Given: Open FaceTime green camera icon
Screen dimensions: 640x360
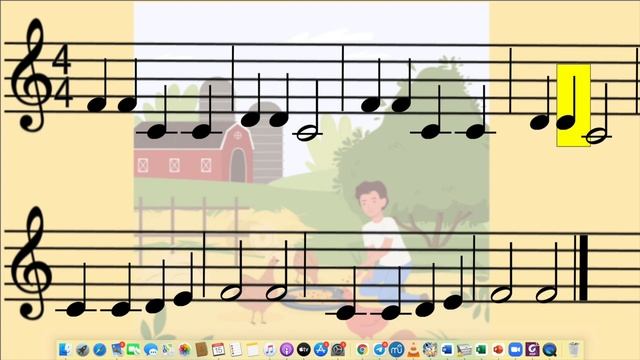Looking at the screenshot, I should (133, 350).
